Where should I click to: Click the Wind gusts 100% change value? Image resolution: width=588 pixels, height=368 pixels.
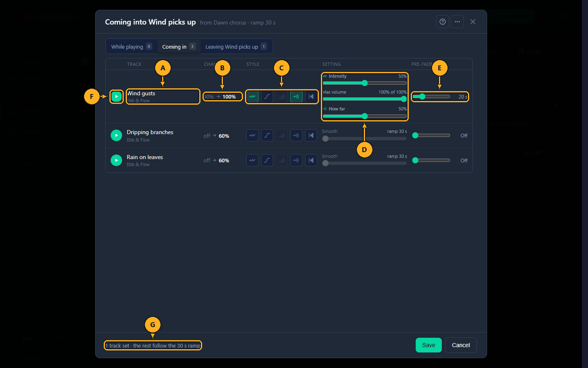229,97
